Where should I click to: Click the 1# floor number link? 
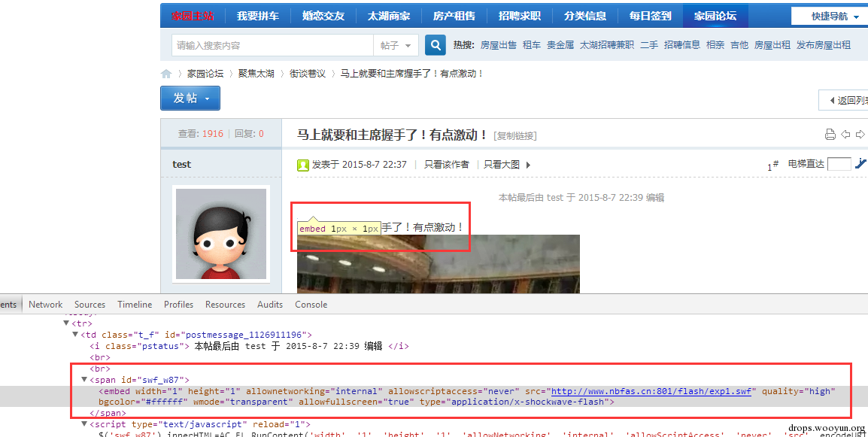(772, 165)
